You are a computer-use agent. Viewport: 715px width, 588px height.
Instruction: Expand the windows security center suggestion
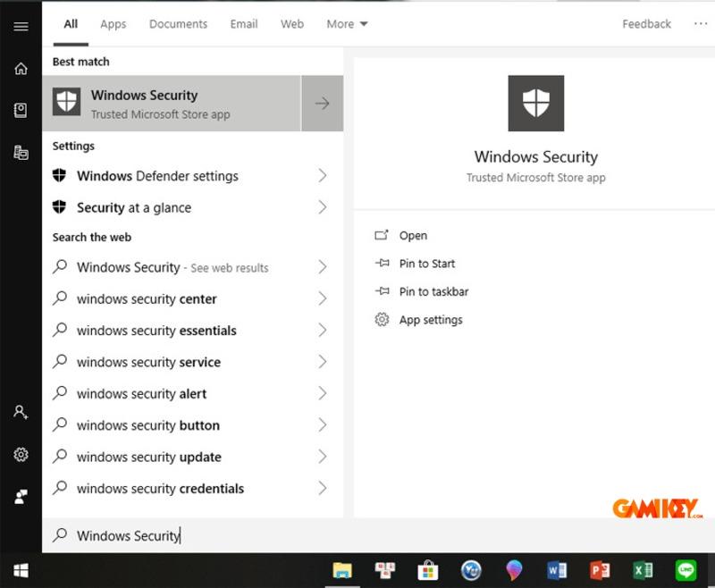coord(323,298)
